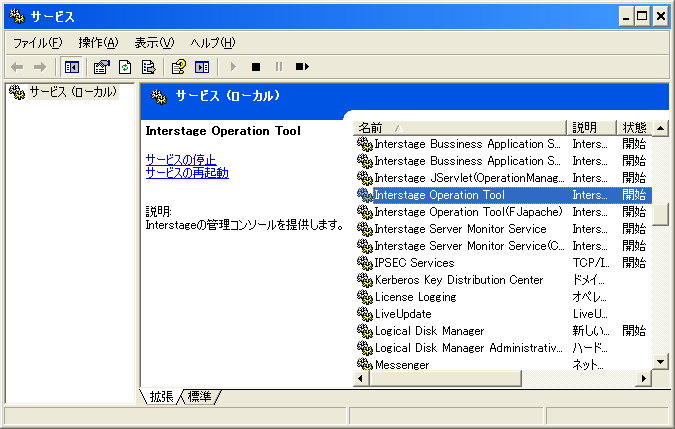675x429 pixels.
Task: Select Interstage Server Monitor Service row
Action: 504,229
